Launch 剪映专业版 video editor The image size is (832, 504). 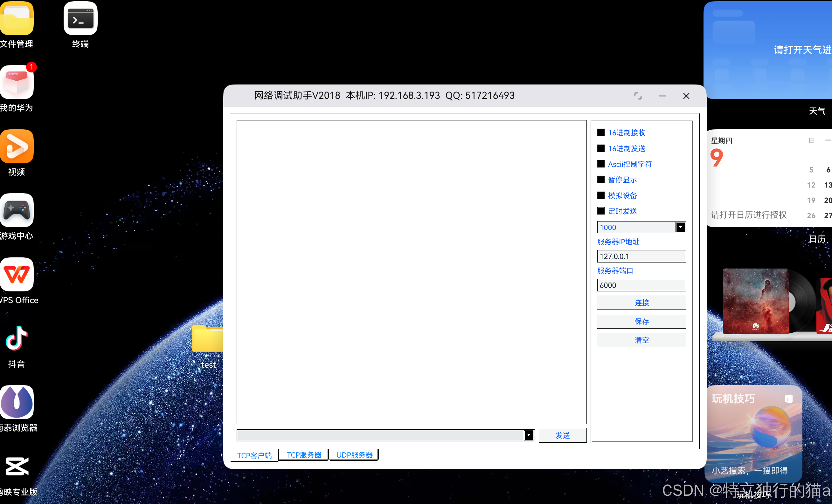(x=16, y=466)
